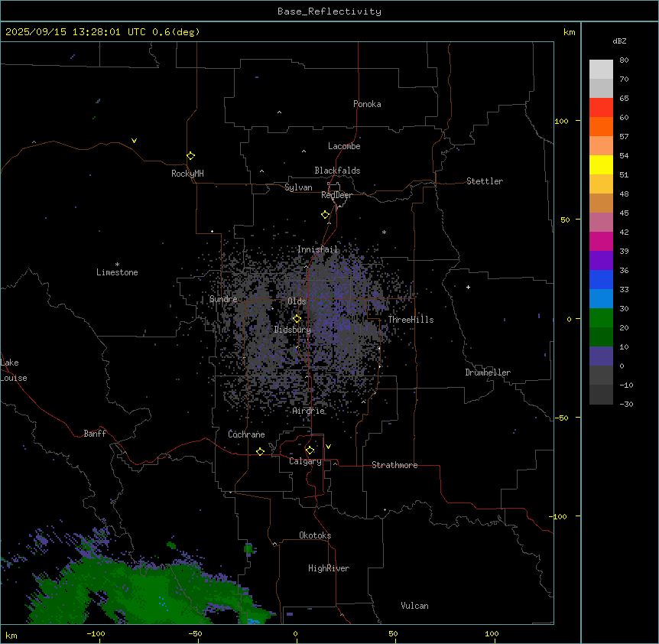The height and width of the screenshot is (644, 659).
Task: Pick the red 60-65 dBZ legend swatch
Action: (x=601, y=107)
